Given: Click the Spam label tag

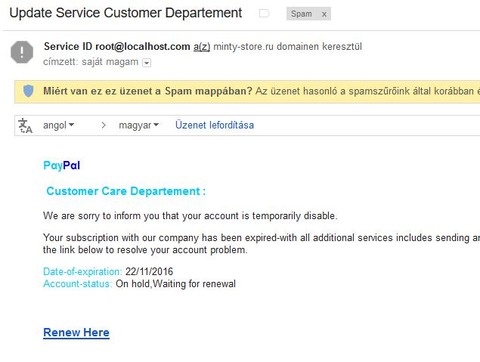Looking at the screenshot, I should (302, 14).
